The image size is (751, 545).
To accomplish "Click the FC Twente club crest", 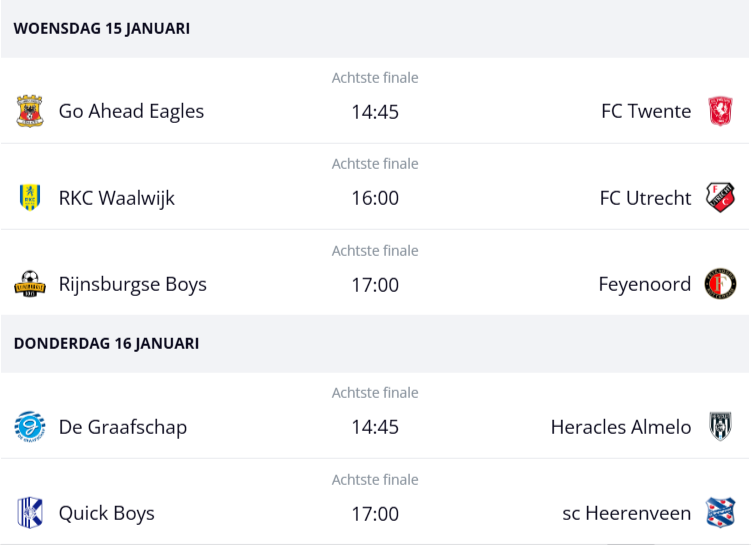I will (x=720, y=111).
